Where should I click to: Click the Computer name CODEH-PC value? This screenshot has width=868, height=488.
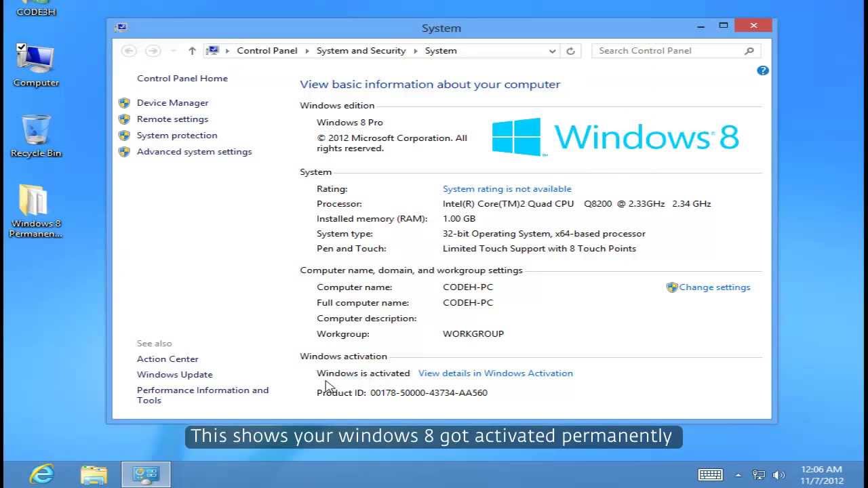(468, 287)
